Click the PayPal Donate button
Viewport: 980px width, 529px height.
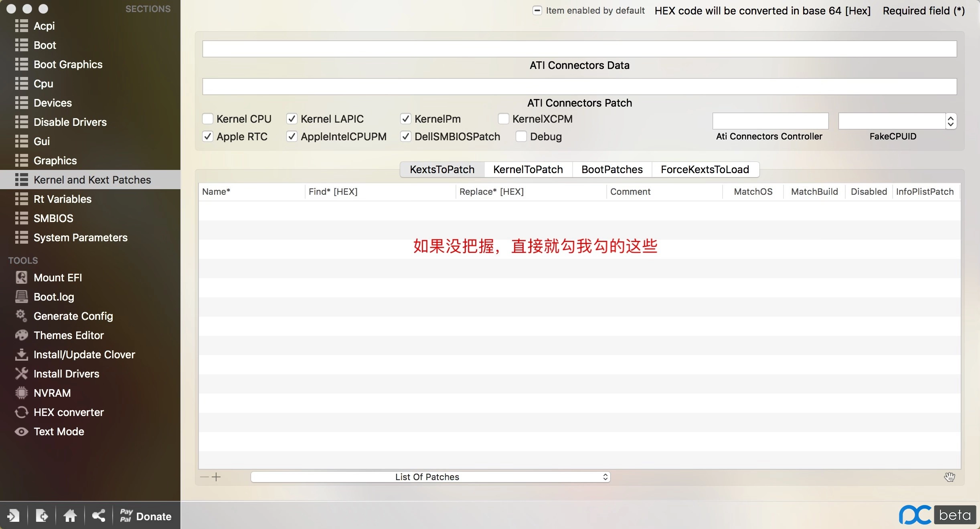click(146, 516)
